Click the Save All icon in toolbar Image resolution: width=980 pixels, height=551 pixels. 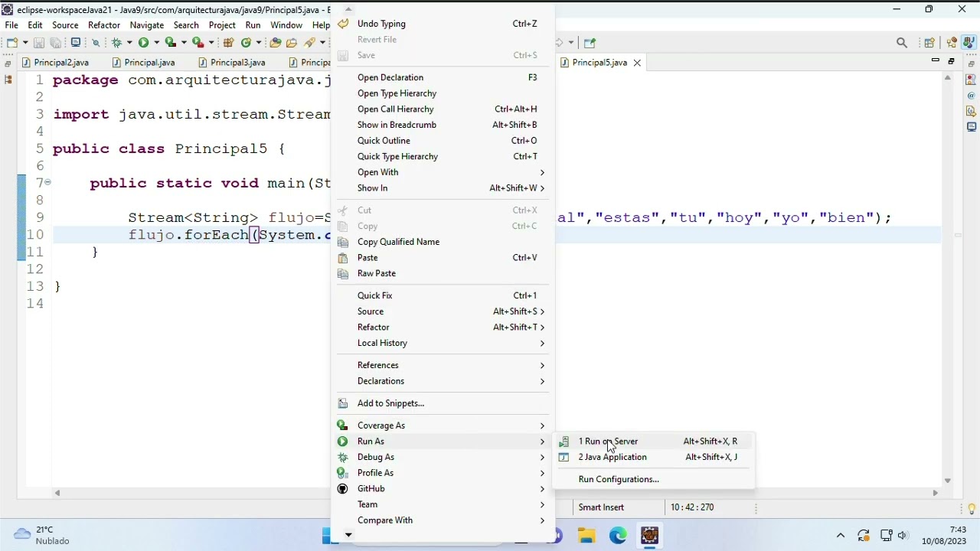click(56, 43)
